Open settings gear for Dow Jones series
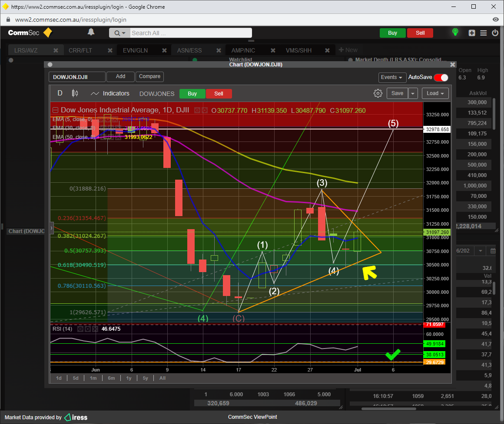 pos(205,110)
